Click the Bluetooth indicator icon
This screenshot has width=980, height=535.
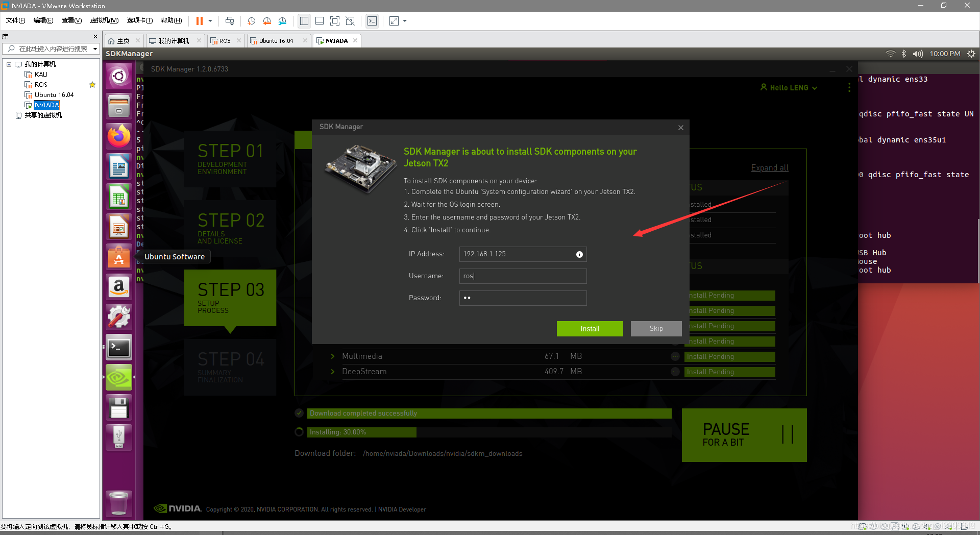coord(904,54)
